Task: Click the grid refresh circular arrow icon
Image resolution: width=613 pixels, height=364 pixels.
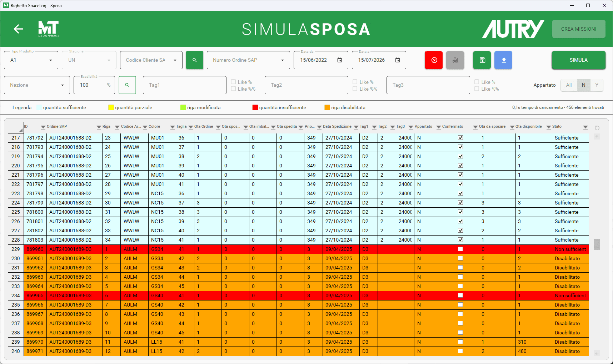Action: click(x=597, y=128)
